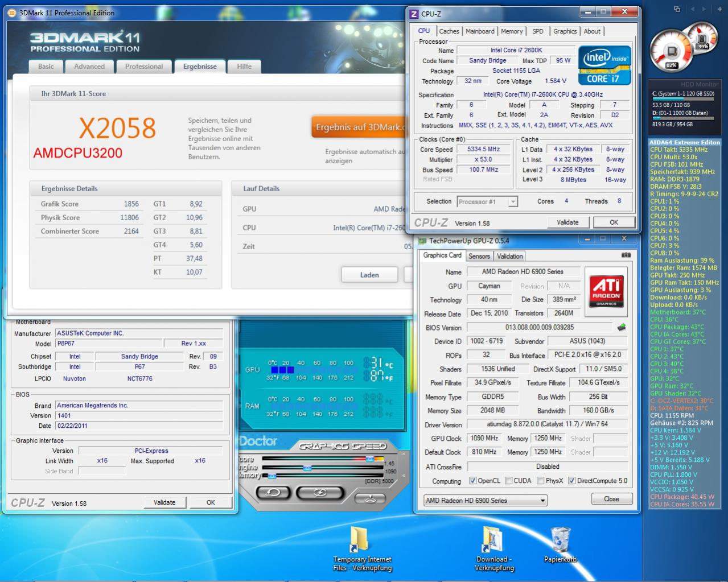728x582 pixels.
Task: Open the Memory tab in CPU-Z
Action: tap(512, 31)
